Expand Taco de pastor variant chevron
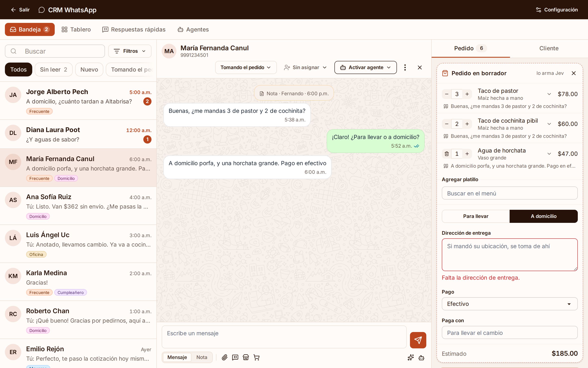This screenshot has width=588, height=368. [549, 94]
